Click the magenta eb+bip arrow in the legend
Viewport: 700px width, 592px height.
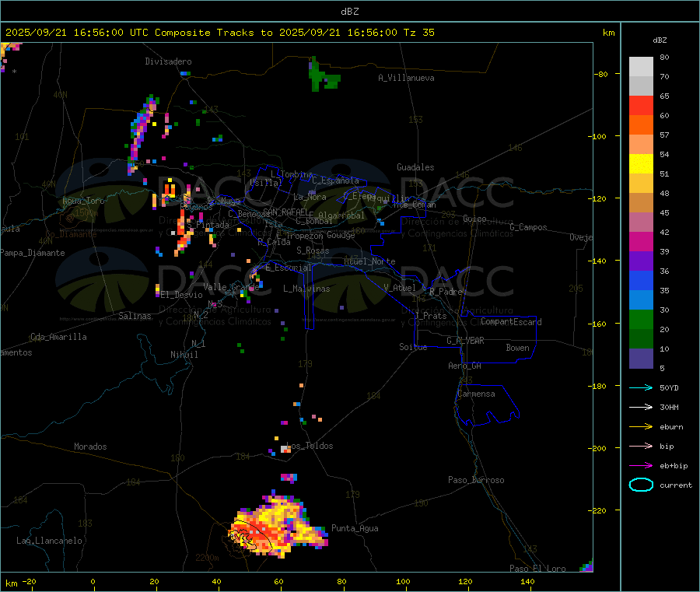pos(641,466)
